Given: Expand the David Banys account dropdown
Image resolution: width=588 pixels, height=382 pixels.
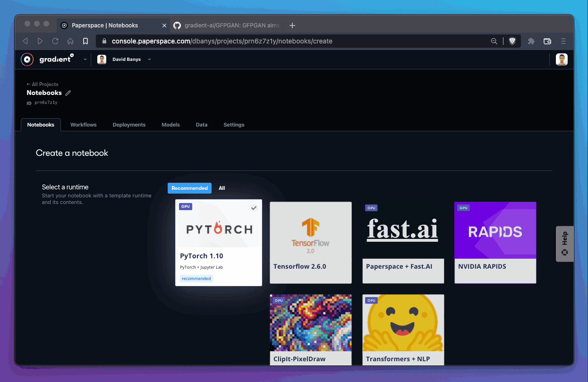Looking at the screenshot, I should coord(149,59).
